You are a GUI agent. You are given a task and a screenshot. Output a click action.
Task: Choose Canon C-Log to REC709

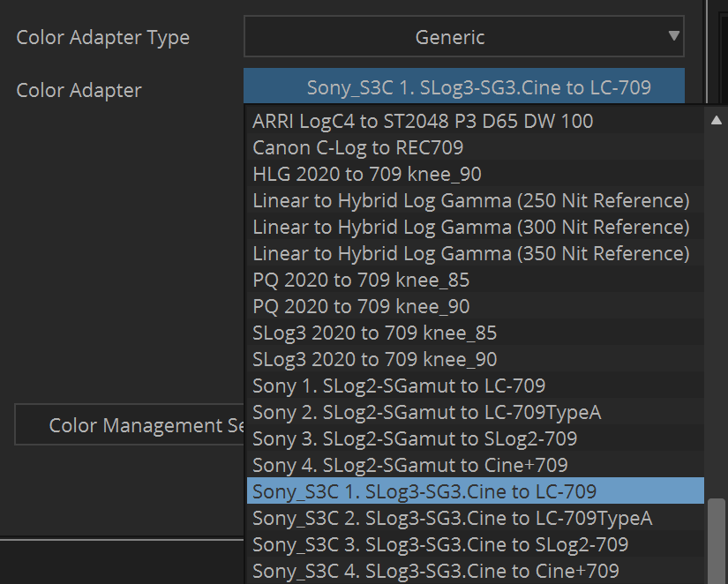pyautogui.click(x=476, y=147)
